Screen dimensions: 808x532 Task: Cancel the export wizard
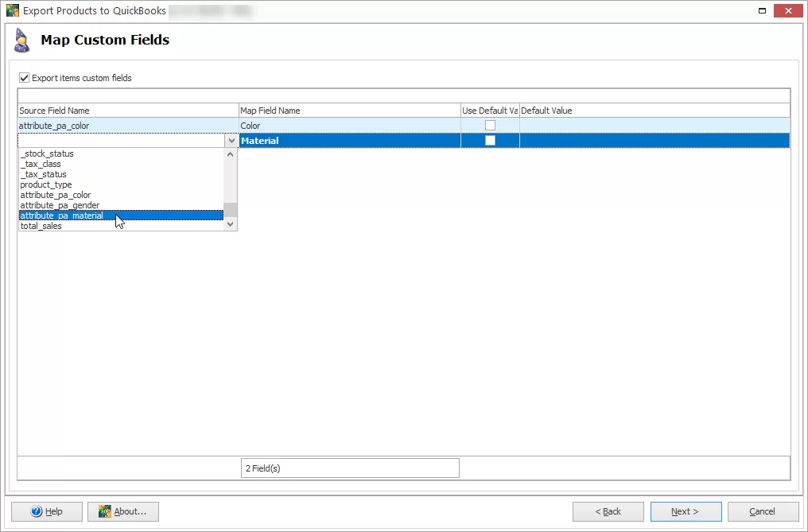[762, 511]
